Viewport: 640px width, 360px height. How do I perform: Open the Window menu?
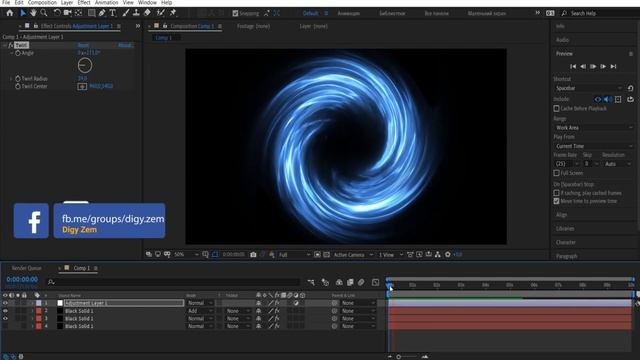147,3
